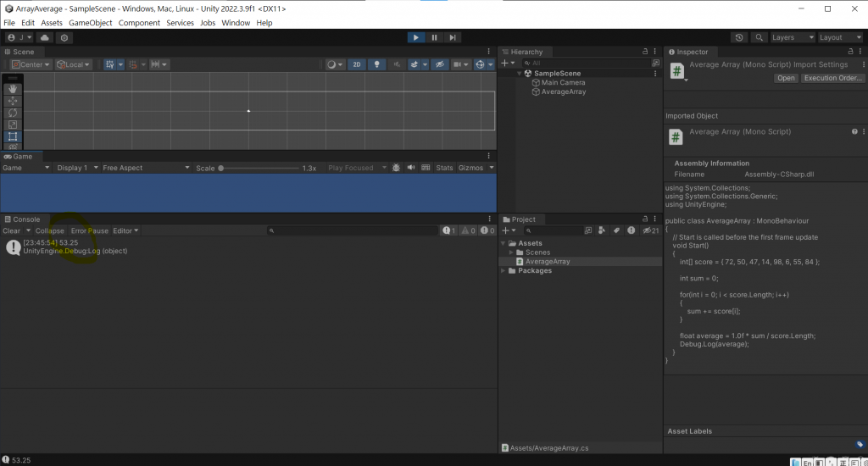Open the settings gear next to the cloud icon
This screenshot has width=868, height=466.
tap(64, 37)
